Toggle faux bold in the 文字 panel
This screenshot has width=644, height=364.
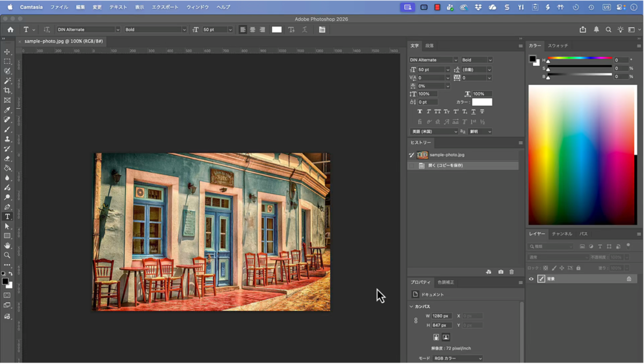click(420, 112)
